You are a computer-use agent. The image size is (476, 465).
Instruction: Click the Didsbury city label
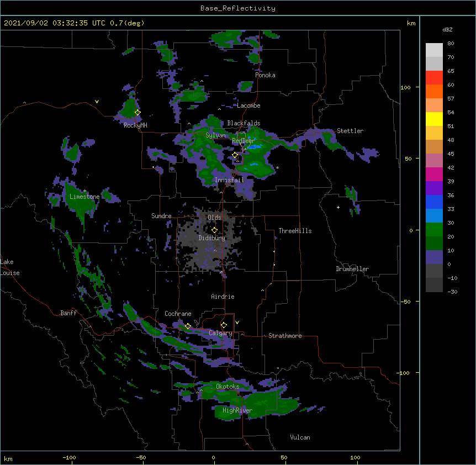pos(212,238)
